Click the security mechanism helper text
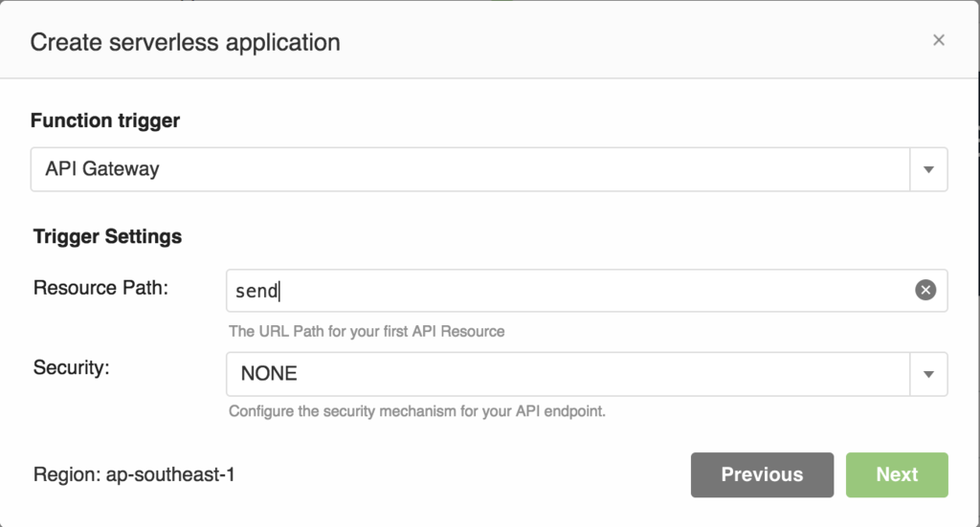Image resolution: width=980 pixels, height=527 pixels. click(x=417, y=411)
